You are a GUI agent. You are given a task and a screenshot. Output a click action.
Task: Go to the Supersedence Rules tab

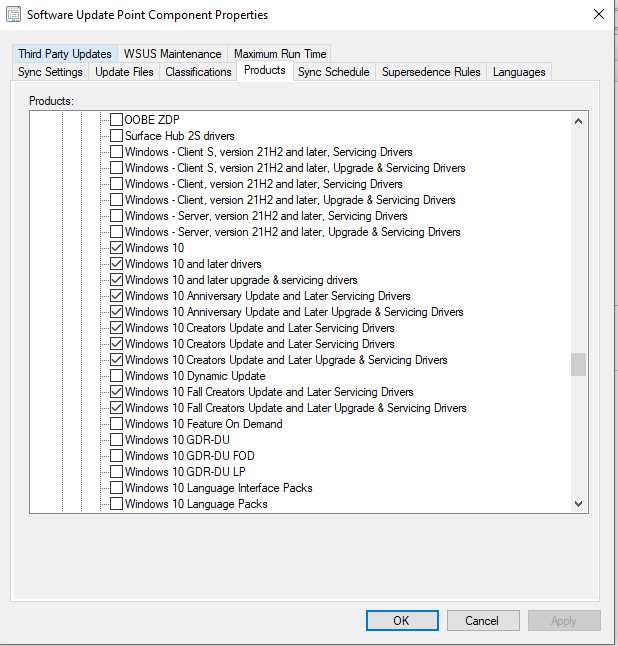point(431,72)
